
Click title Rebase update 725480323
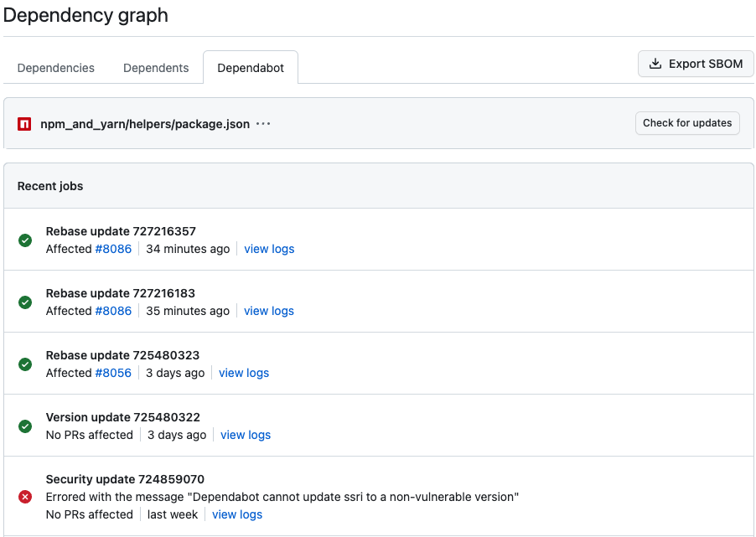click(x=122, y=355)
